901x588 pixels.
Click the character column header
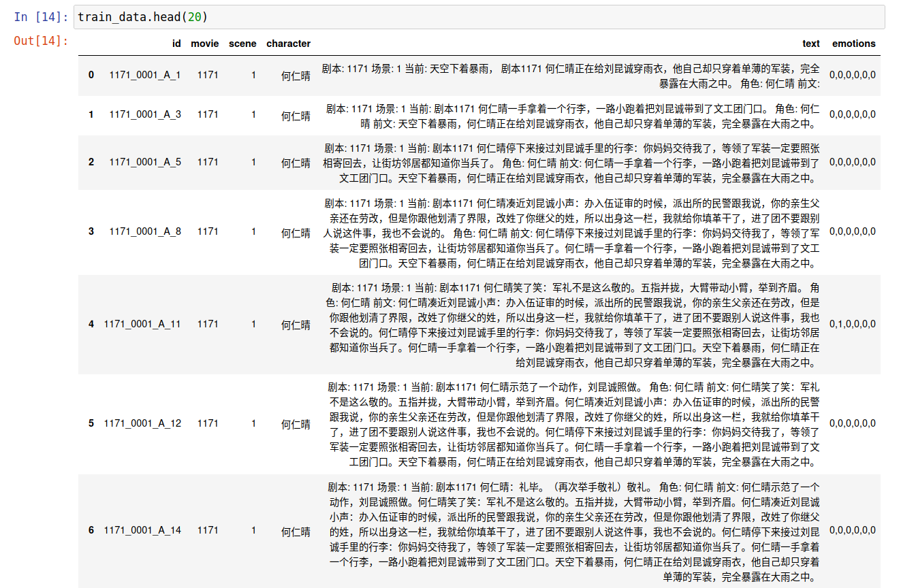[x=288, y=44]
